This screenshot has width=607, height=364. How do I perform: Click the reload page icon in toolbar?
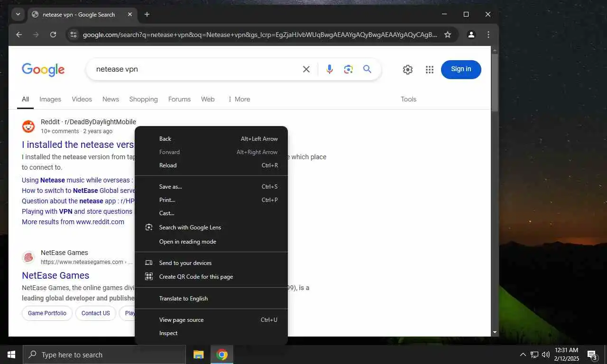(53, 35)
